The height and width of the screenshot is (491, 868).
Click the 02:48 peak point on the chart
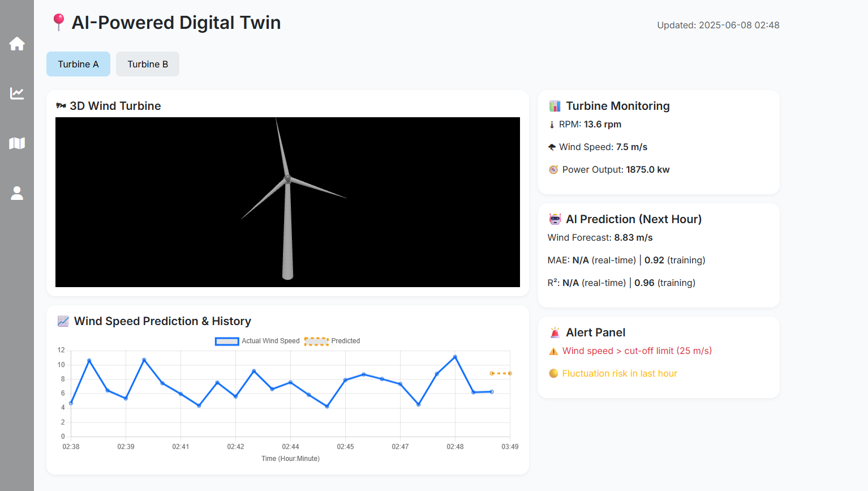pos(455,357)
